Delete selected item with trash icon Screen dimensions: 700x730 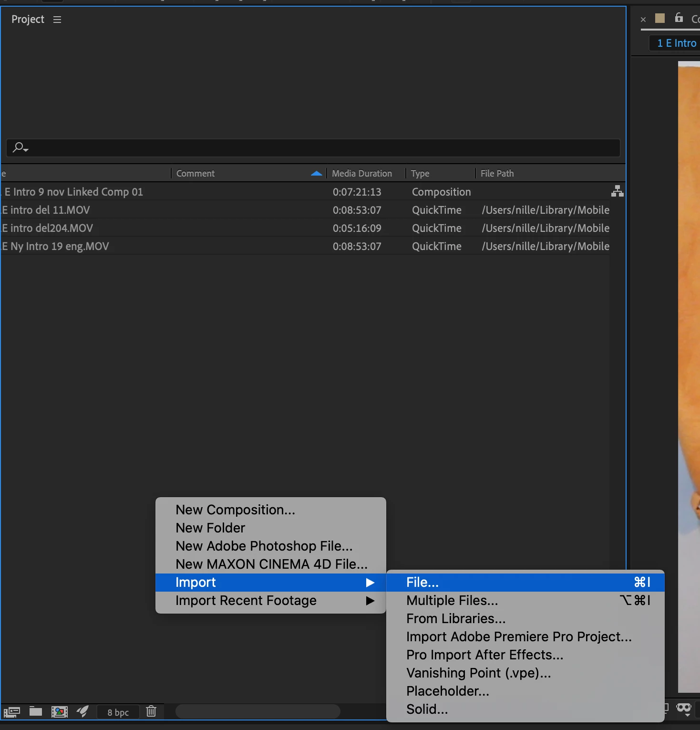[x=151, y=711]
